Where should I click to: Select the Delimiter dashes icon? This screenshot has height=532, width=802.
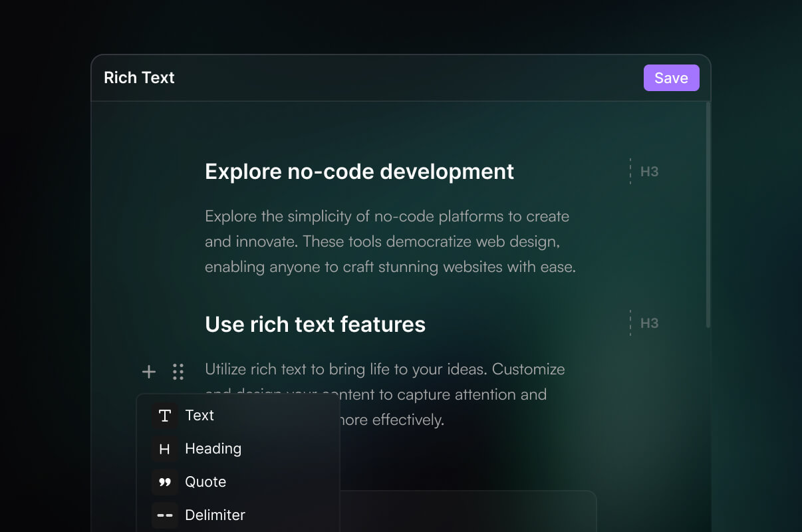pos(165,515)
